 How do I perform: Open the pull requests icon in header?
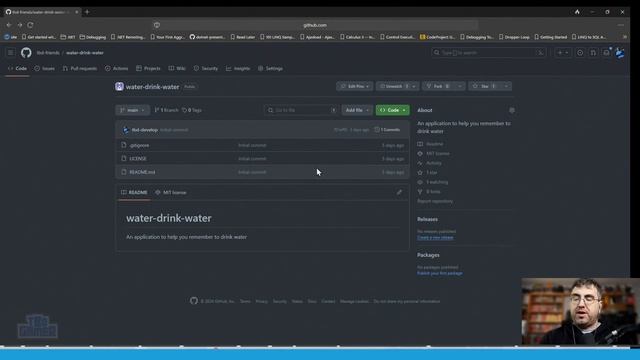(x=593, y=53)
